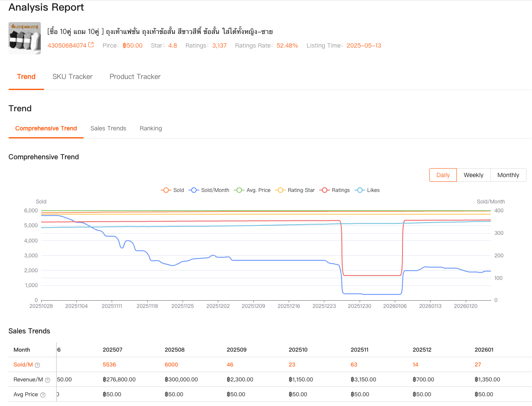The width and height of the screenshot is (532, 406).
Task: Open the Sales Trends view
Action: point(108,128)
